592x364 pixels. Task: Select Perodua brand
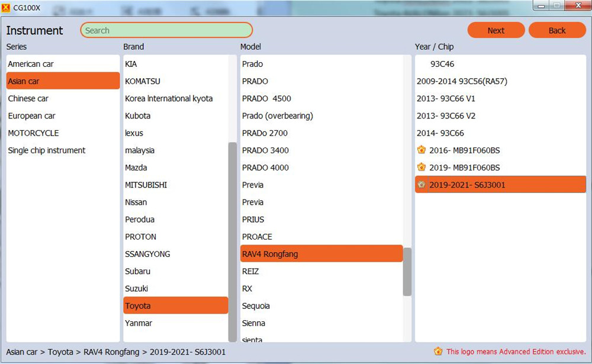click(176, 220)
